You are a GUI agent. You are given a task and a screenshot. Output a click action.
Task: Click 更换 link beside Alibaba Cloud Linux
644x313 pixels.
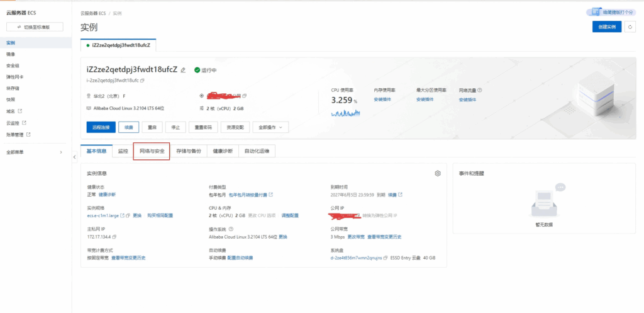click(283, 237)
